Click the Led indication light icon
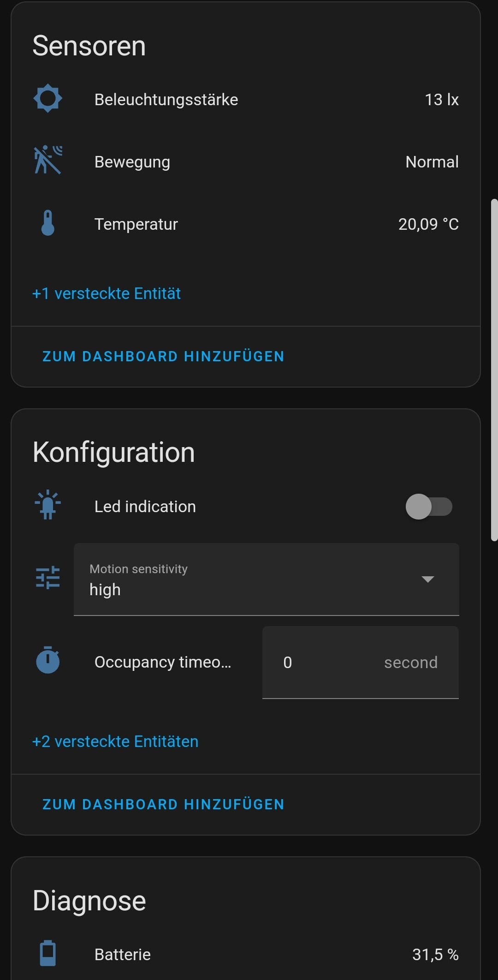 point(48,506)
